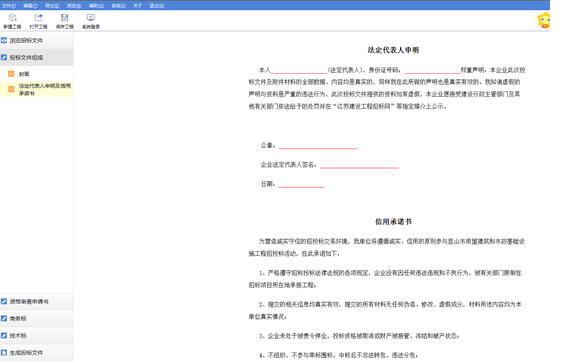
Task: Click the orange icon next to 法定代表人申明及信用承诺书
Action: [11, 89]
